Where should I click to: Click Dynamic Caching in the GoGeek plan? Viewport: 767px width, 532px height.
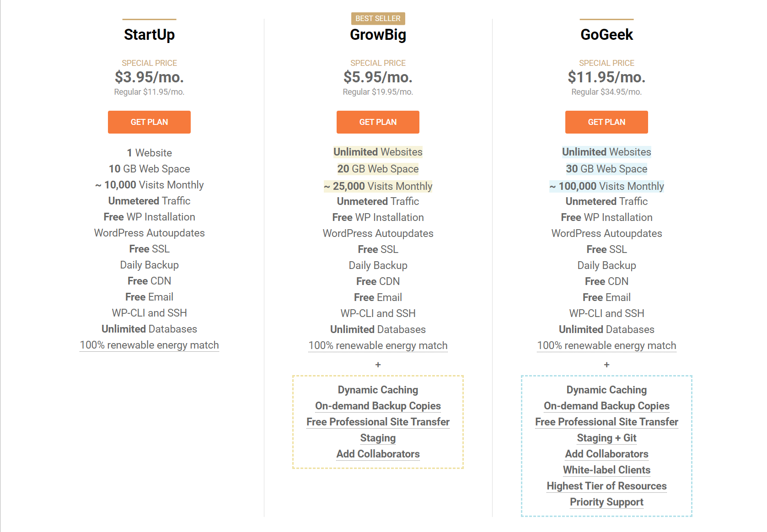606,390
